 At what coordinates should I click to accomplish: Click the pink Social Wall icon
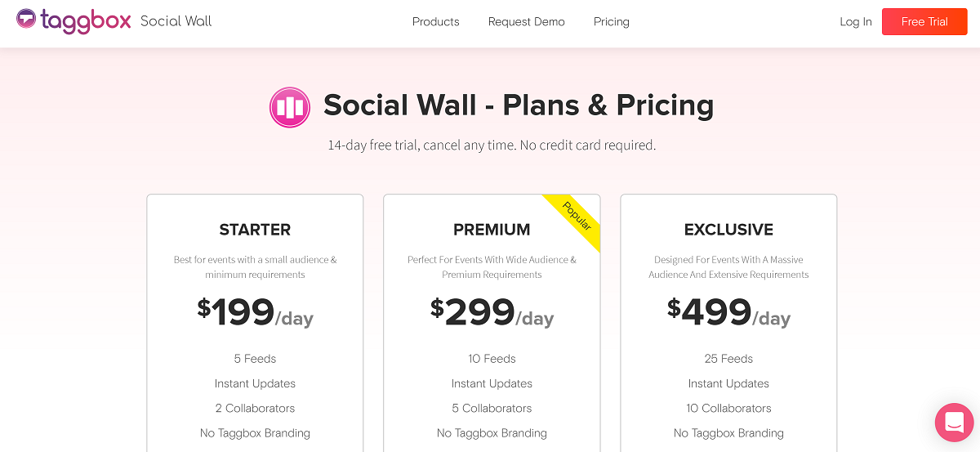pyautogui.click(x=290, y=107)
